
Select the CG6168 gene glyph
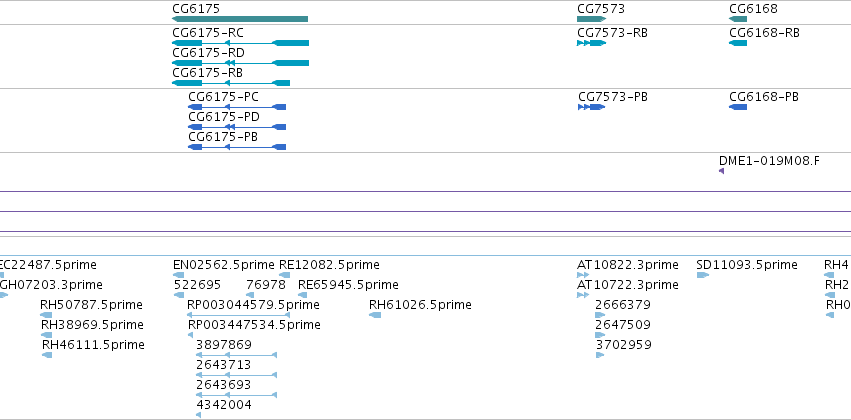point(738,19)
